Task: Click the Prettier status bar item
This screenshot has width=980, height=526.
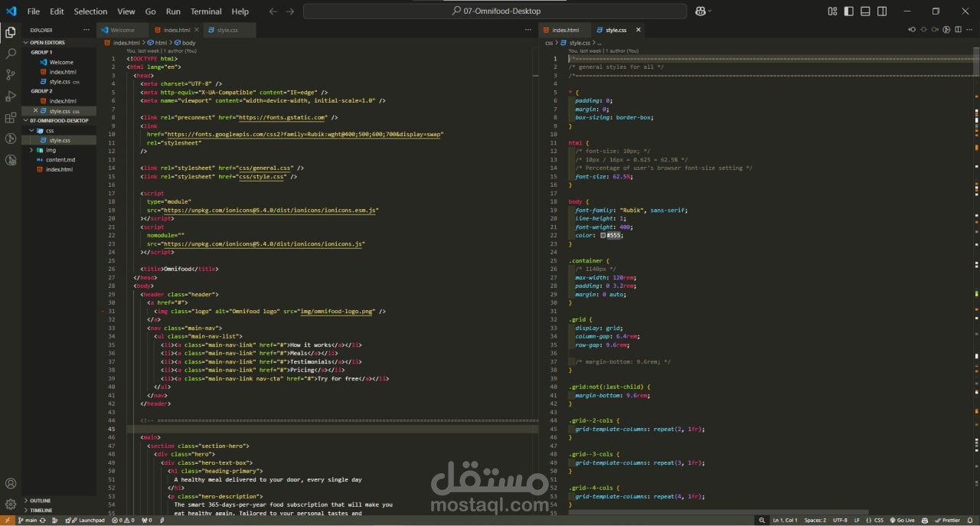Action: pos(947,520)
